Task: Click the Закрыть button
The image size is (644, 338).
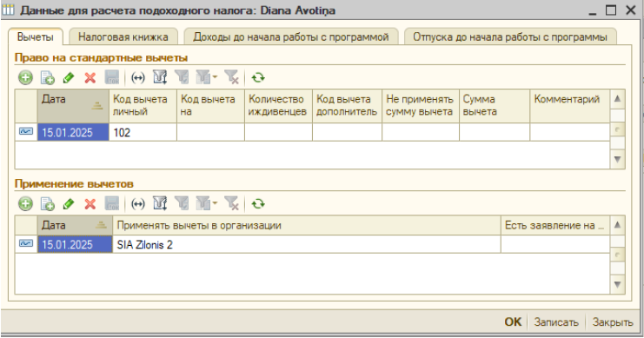Action: tap(613, 322)
